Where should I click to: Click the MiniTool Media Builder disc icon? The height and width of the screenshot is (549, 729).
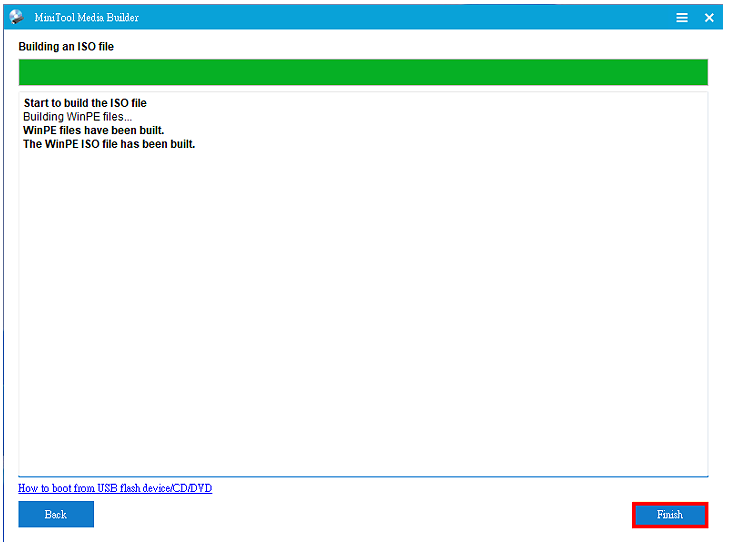(17, 17)
